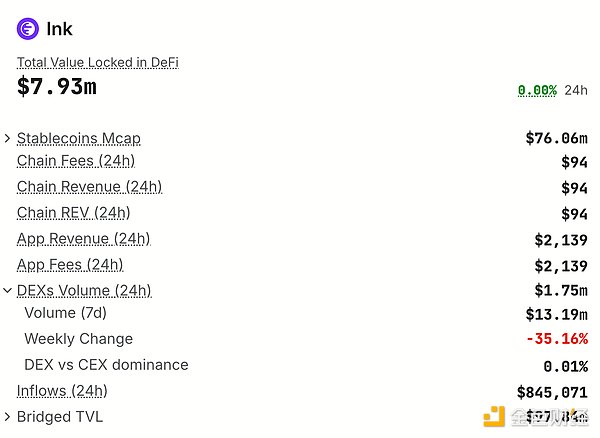Click the Chain REV (24h) label
This screenshot has height=438, width=600.
[73, 213]
